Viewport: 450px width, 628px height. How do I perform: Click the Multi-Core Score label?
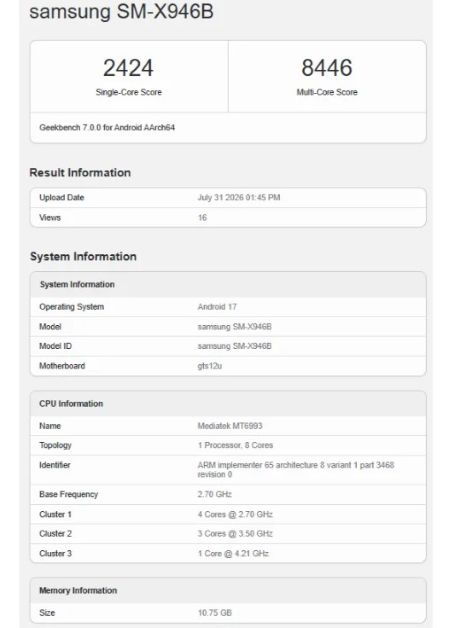coord(327,92)
